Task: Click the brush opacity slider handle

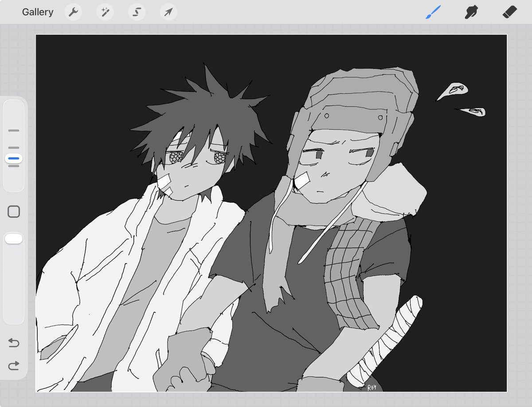Action: click(x=14, y=239)
